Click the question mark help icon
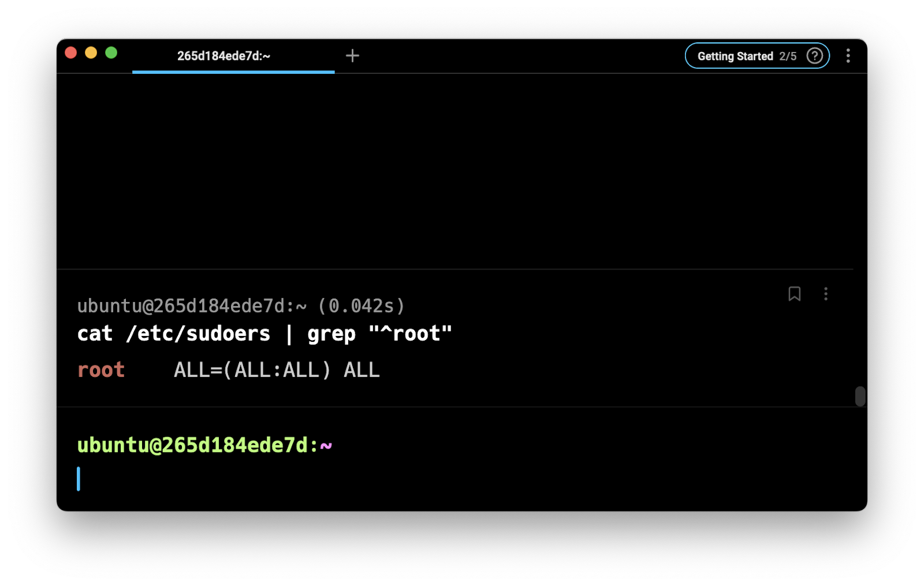This screenshot has height=586, width=924. (814, 56)
